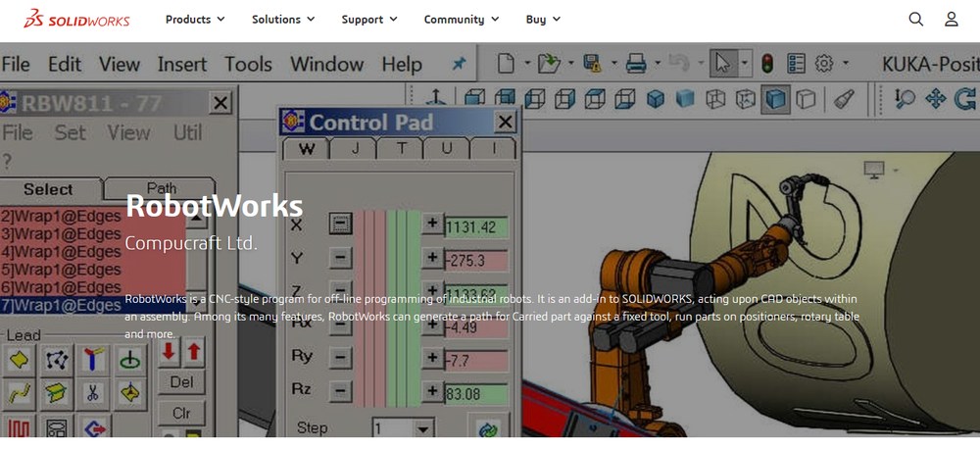The height and width of the screenshot is (449, 980).
Task: Click the flashlight icon in view toolbar
Action: [x=844, y=99]
